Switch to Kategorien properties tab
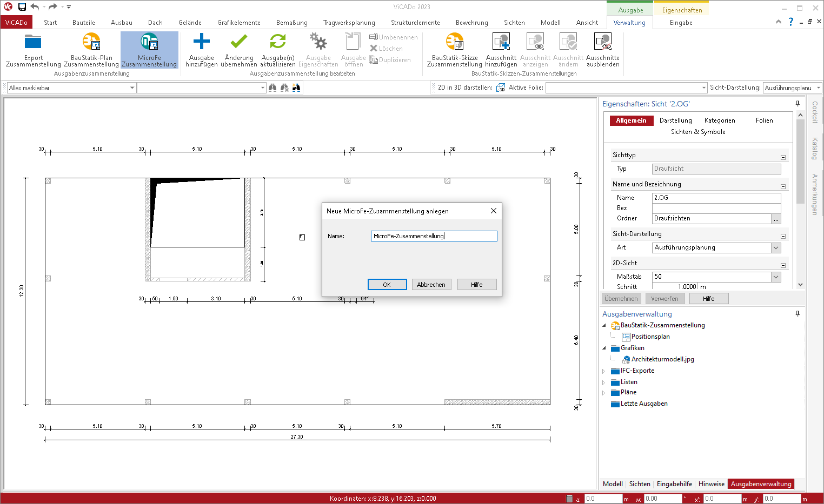Viewport: 824px width, 504px height. 719,120
